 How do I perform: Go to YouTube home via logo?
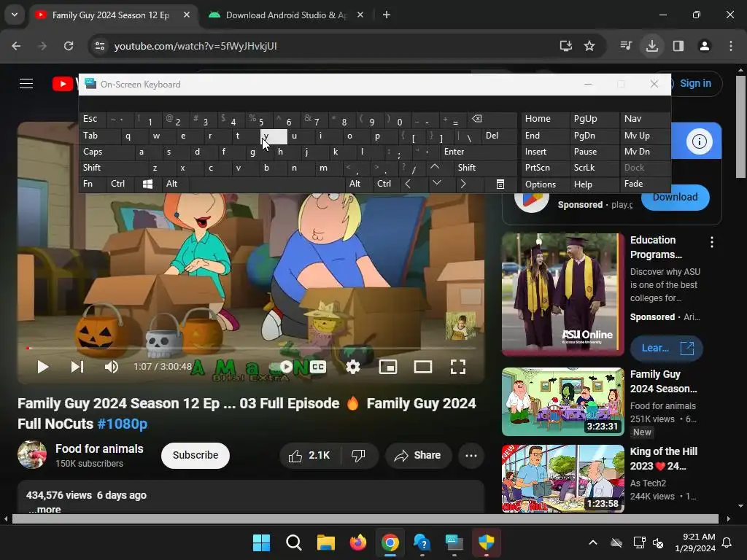64,84
